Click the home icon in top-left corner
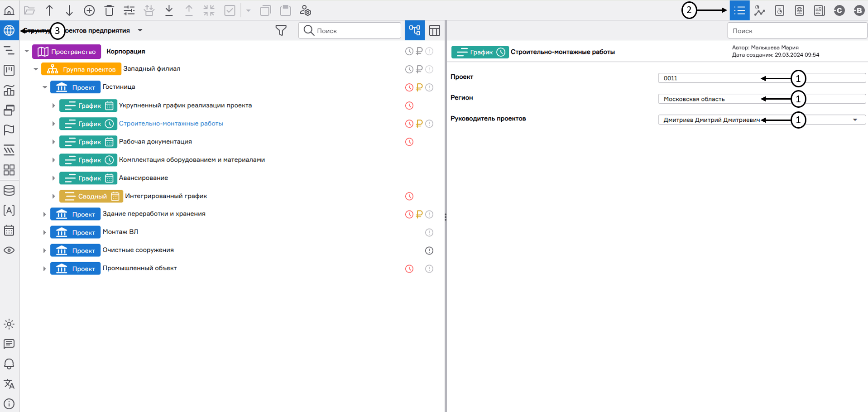This screenshot has height=412, width=868. click(x=9, y=10)
